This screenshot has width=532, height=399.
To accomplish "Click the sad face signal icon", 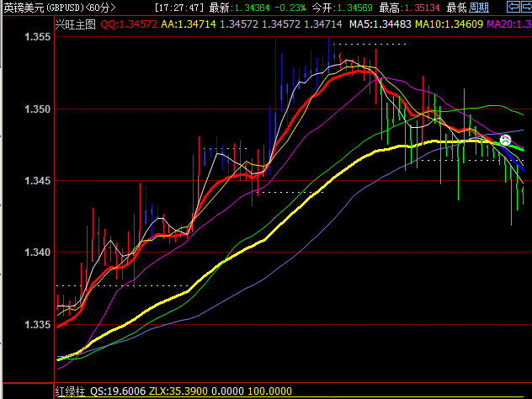I will [505, 141].
